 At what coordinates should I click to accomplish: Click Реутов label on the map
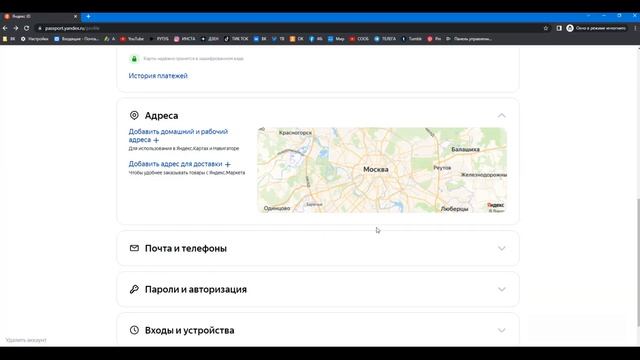point(442,168)
